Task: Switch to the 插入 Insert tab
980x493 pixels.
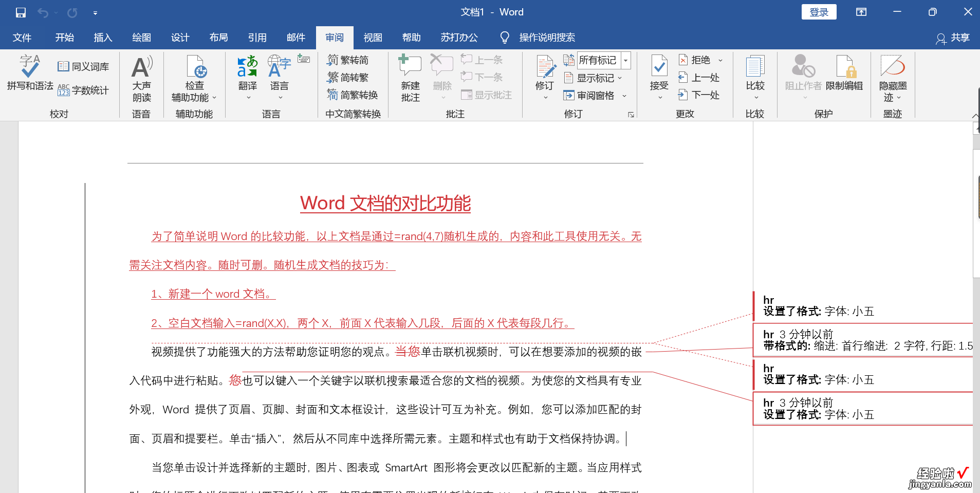Action: [x=103, y=38]
